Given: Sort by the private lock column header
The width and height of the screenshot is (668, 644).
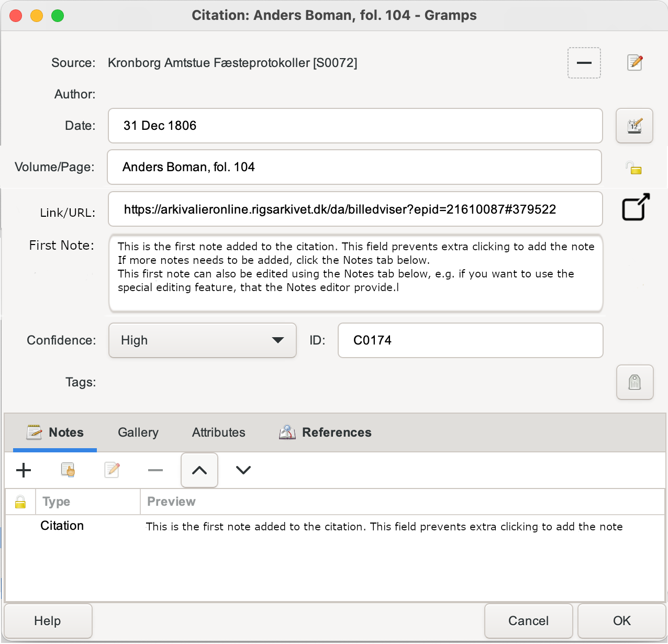Looking at the screenshot, I should (x=20, y=502).
